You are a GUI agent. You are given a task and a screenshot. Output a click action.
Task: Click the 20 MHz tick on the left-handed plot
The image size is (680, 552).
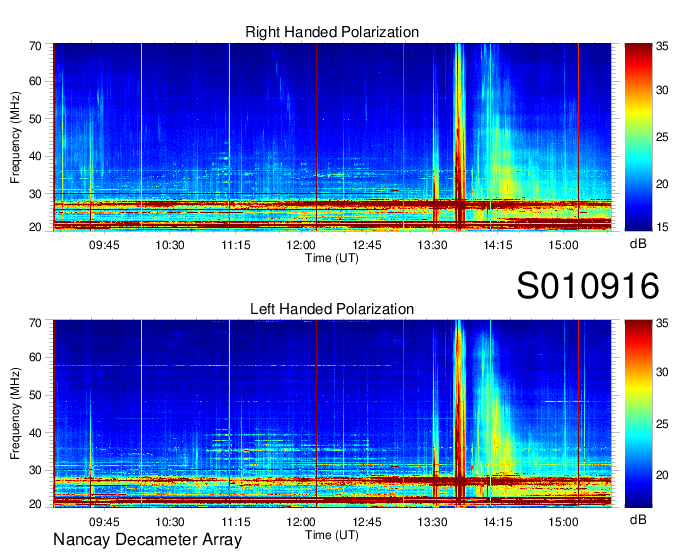coord(35,504)
